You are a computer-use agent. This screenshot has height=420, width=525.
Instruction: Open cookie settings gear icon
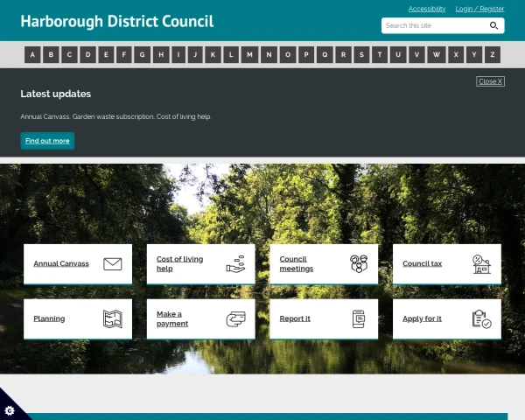click(x=10, y=410)
